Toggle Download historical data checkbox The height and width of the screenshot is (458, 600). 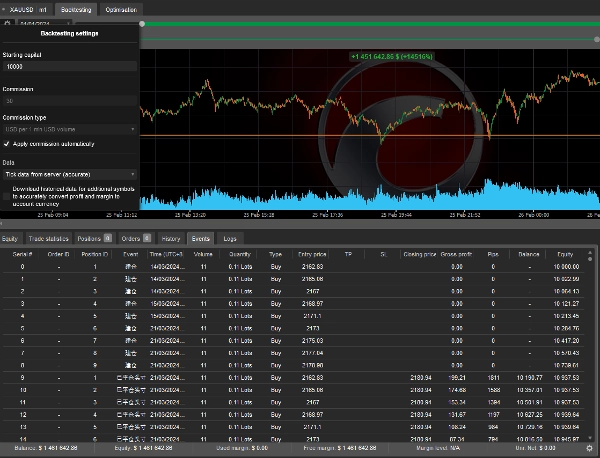(7, 196)
